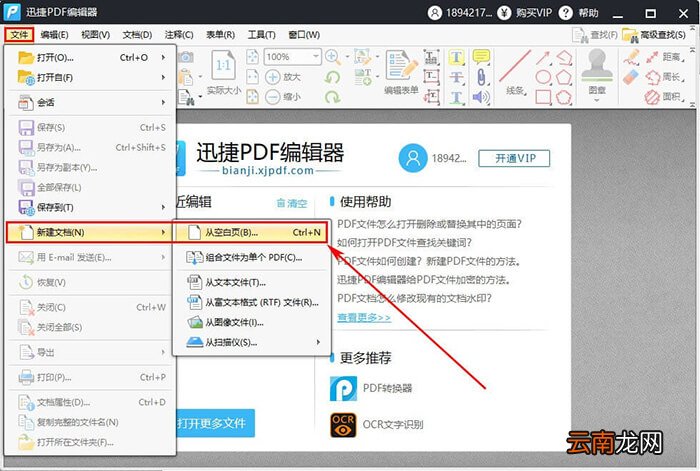This screenshot has width=700, height=471.
Task: Choose 组合文件为单个 PDF(C)...
Action: coord(253,258)
